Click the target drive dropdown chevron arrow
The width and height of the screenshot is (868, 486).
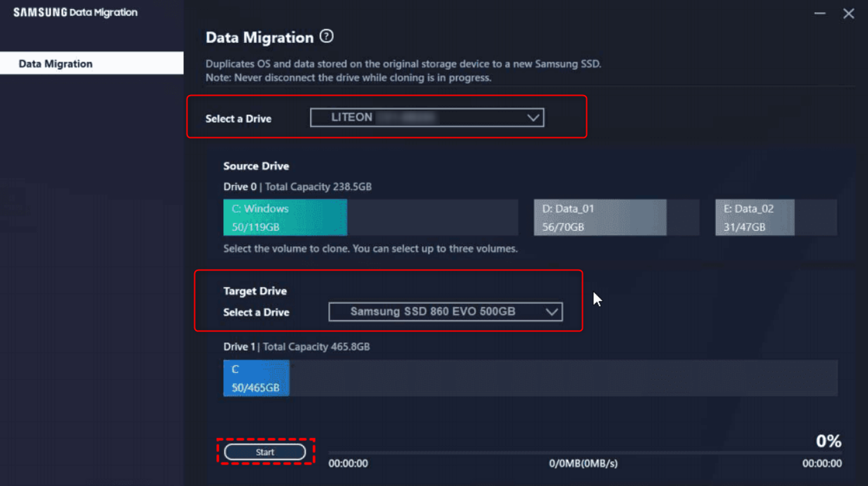pyautogui.click(x=552, y=312)
